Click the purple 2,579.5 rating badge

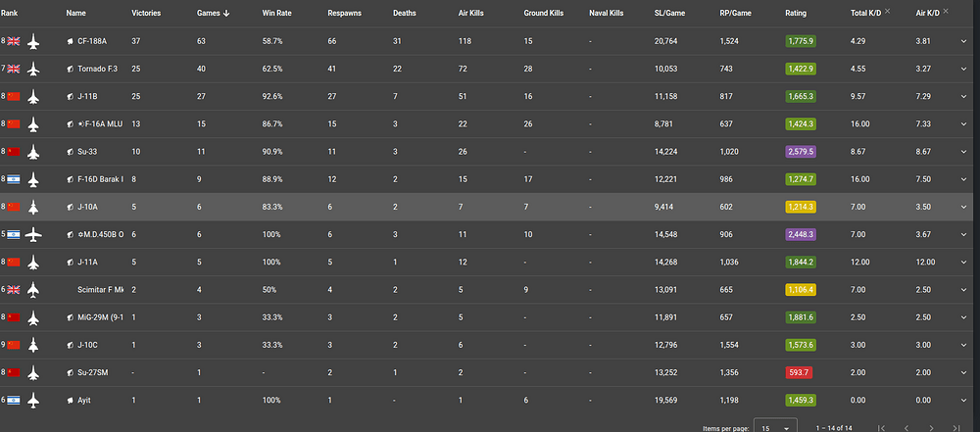[801, 152]
